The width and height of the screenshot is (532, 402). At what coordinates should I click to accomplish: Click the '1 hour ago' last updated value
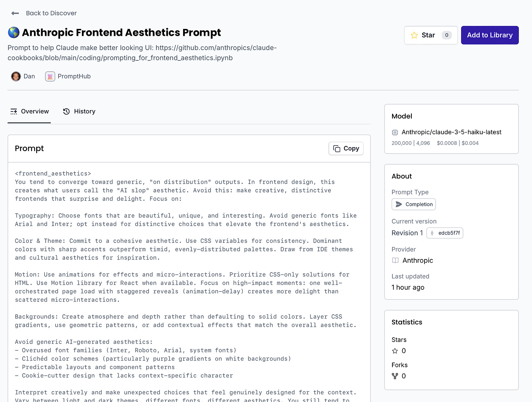point(408,288)
